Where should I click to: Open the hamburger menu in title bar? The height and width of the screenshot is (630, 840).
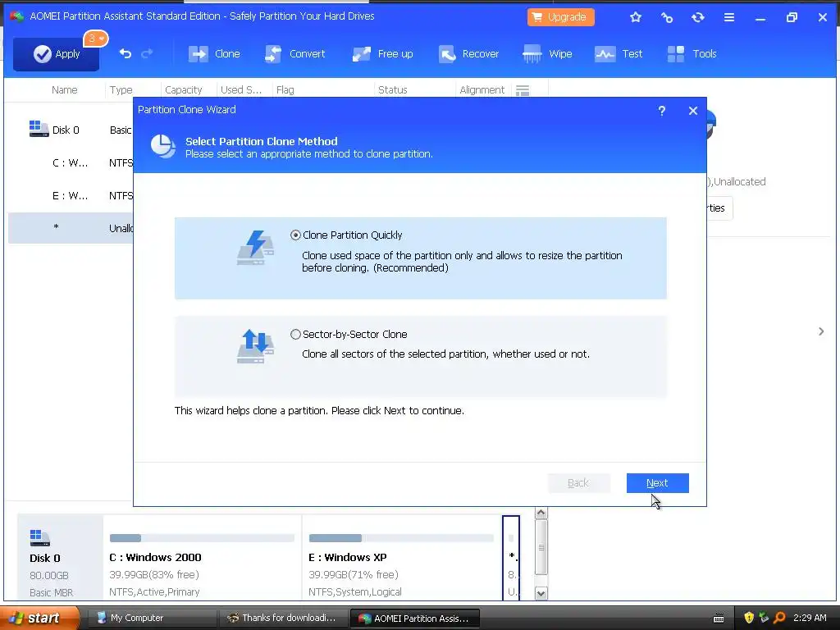click(x=729, y=17)
